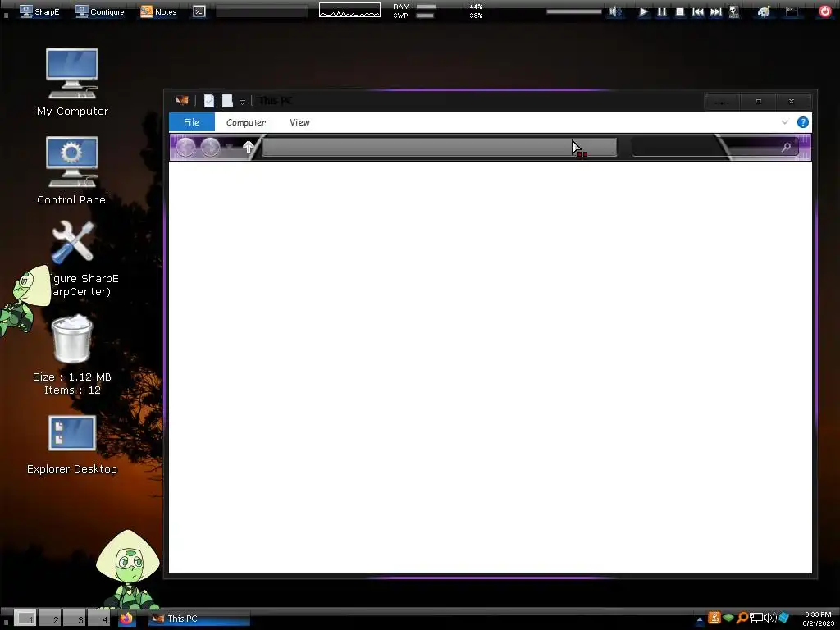Expand the ribbon with chevron arrow
840x630 pixels.
(785, 122)
